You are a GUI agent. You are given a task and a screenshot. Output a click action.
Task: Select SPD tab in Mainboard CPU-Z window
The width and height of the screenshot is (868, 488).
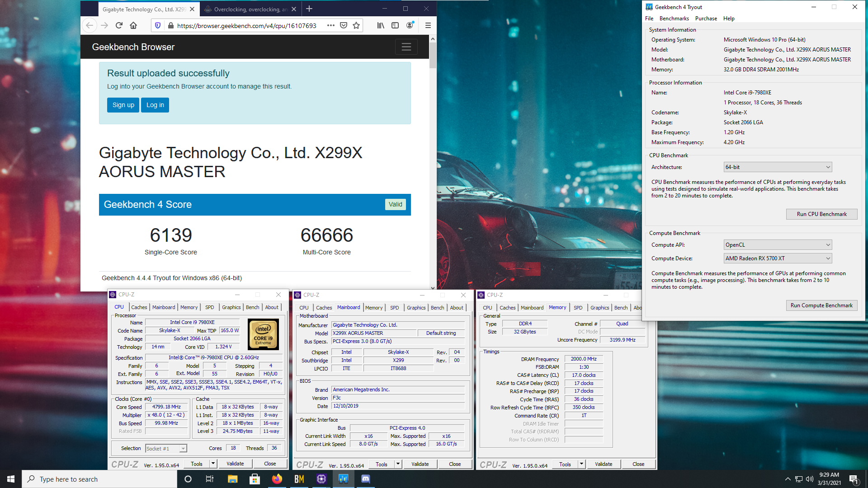pyautogui.click(x=395, y=308)
